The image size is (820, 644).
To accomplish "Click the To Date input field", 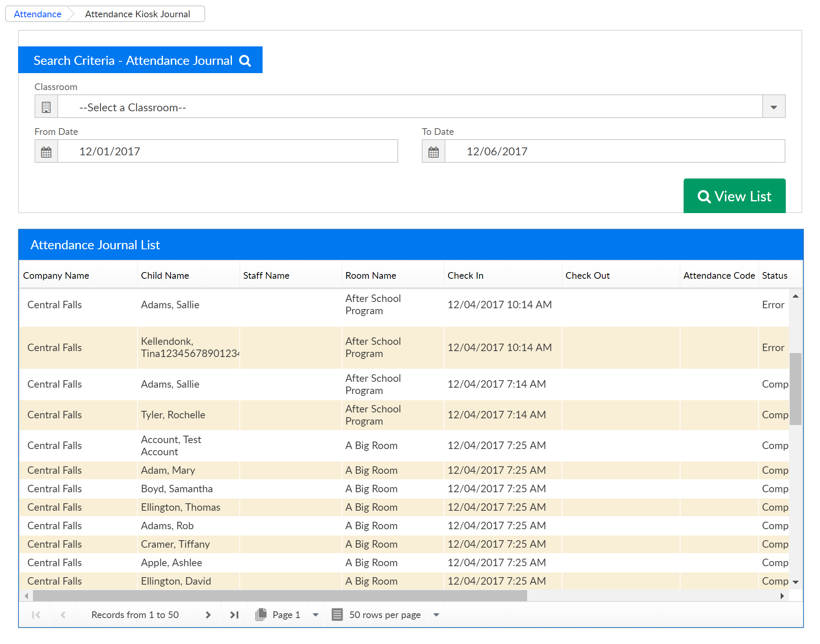I will (x=614, y=151).
